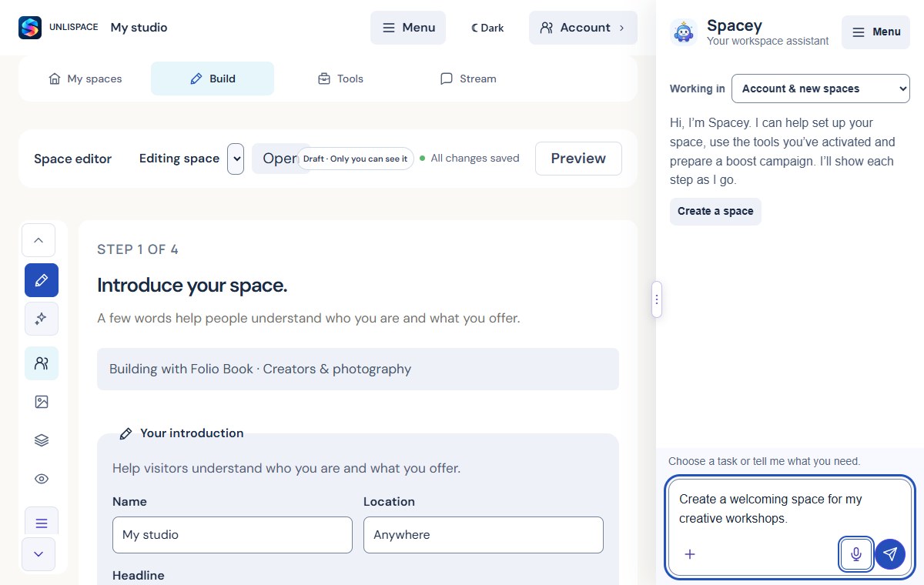The image size is (924, 585).
Task: Click the Create a space suggestion
Action: pyautogui.click(x=715, y=212)
